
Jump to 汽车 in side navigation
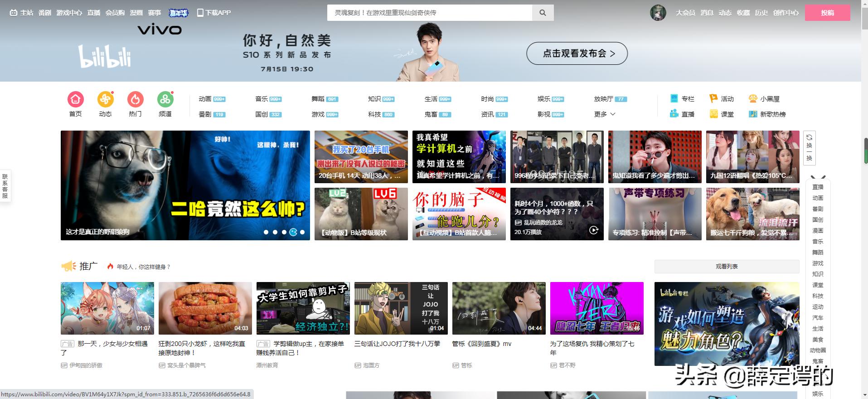click(818, 318)
